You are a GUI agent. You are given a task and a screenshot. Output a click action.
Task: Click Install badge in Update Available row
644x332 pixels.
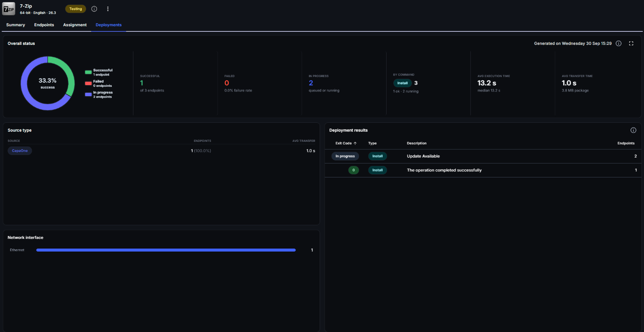pyautogui.click(x=377, y=156)
